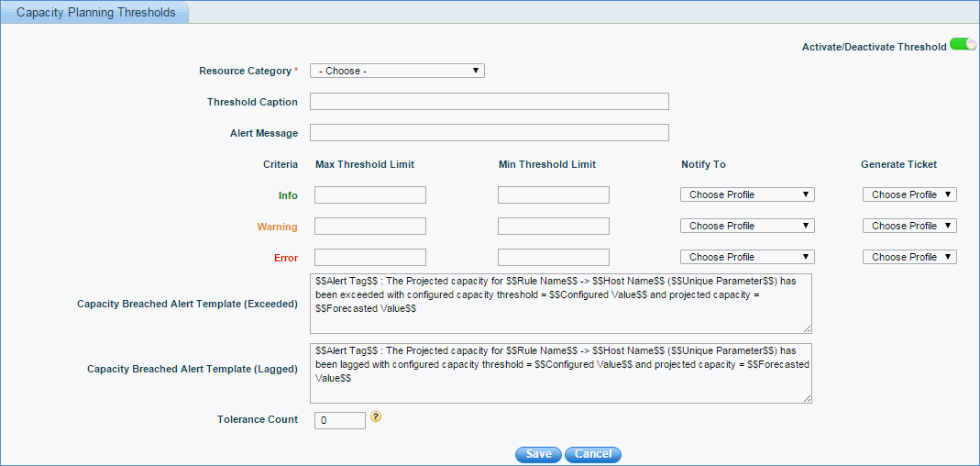Open the Resource Category dropdown
Screen dimensions: 980x466
(397, 71)
